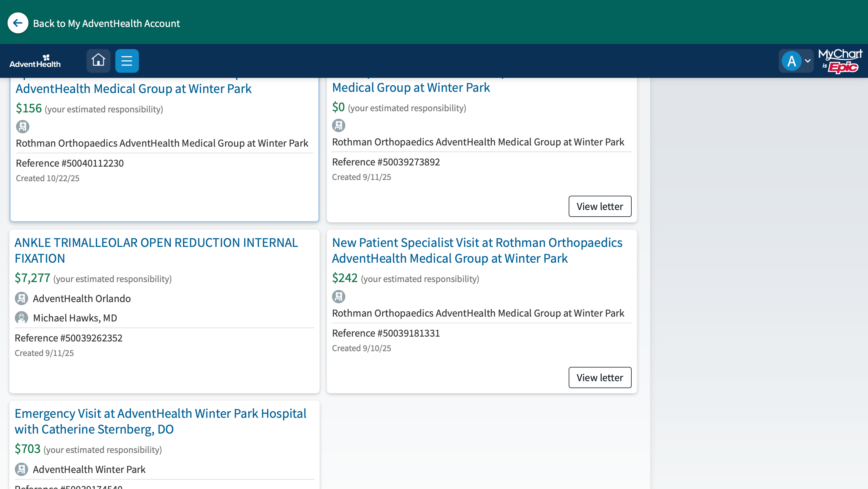
Task: Open the hamburger menu button
Action: click(127, 61)
